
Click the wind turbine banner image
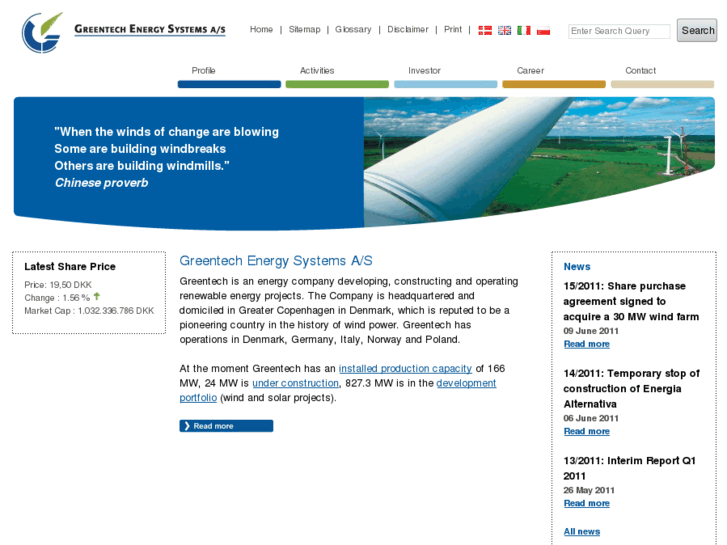coord(539,160)
